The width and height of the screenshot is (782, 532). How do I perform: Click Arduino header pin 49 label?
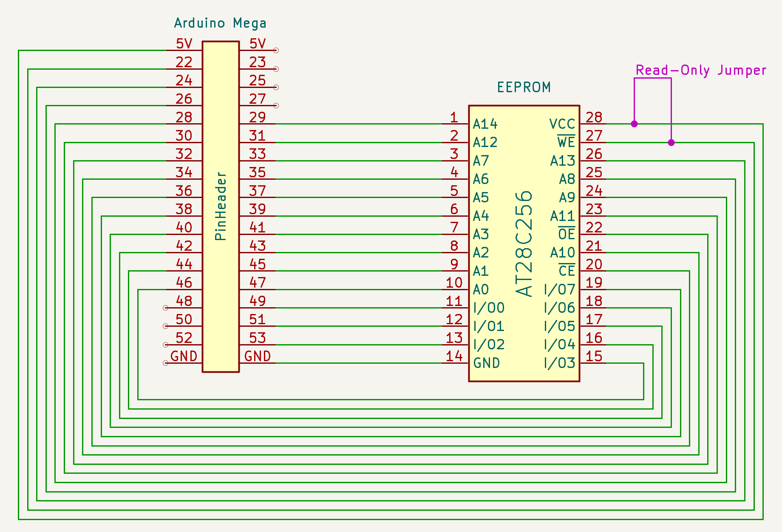click(x=258, y=301)
